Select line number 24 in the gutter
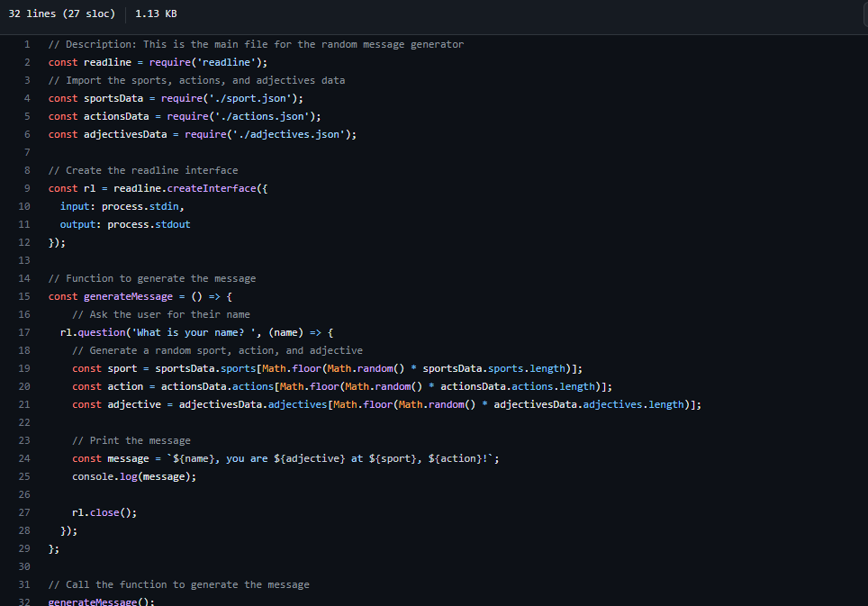The height and width of the screenshot is (606, 868). [24, 458]
